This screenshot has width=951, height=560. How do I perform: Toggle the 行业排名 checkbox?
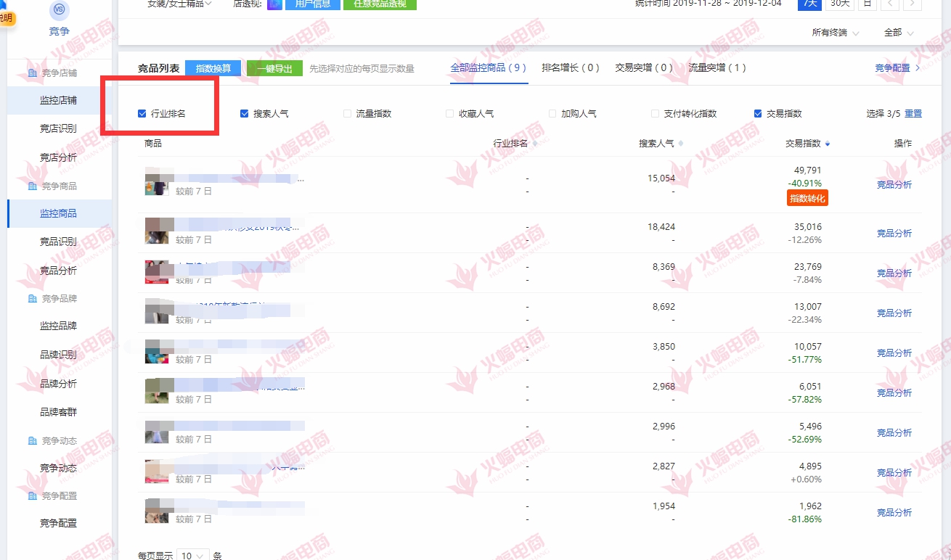click(142, 114)
